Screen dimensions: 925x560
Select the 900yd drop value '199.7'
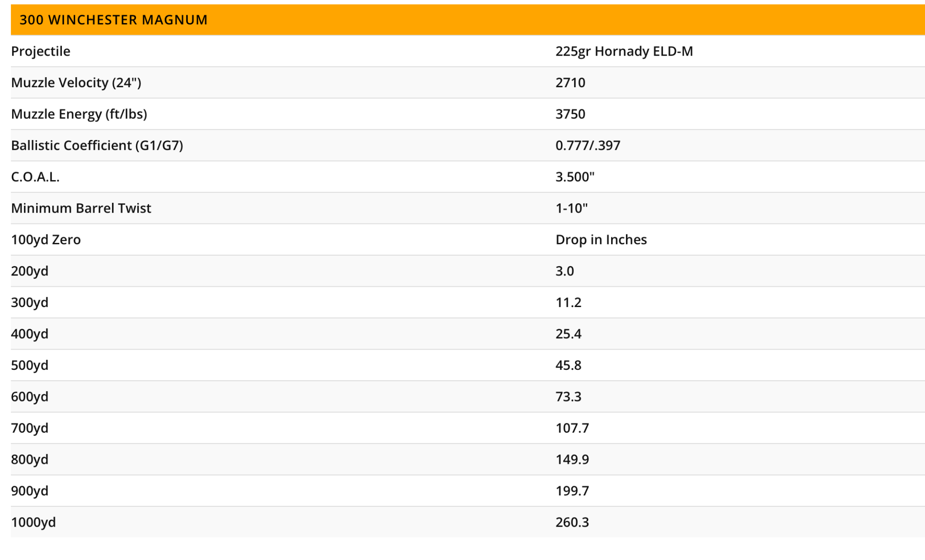tap(572, 491)
